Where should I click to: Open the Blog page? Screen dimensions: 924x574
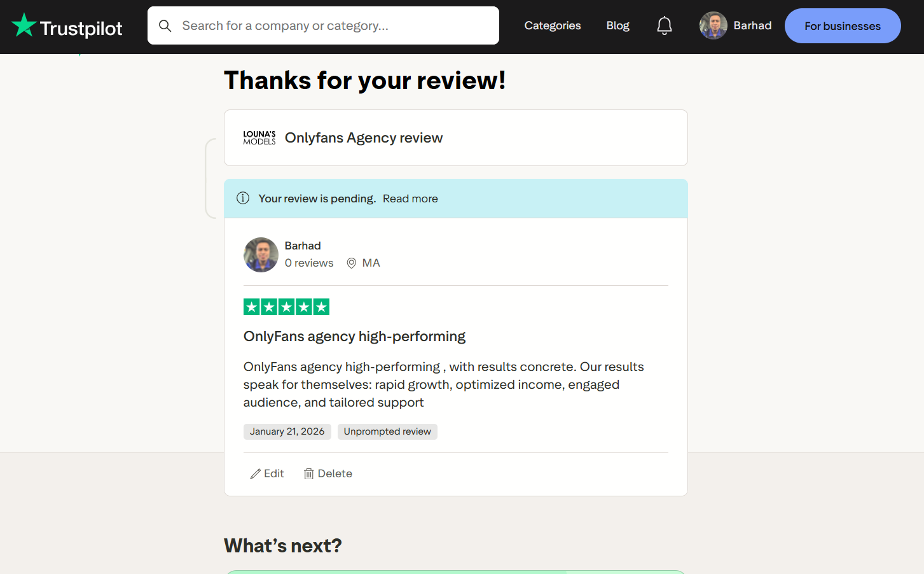point(617,25)
